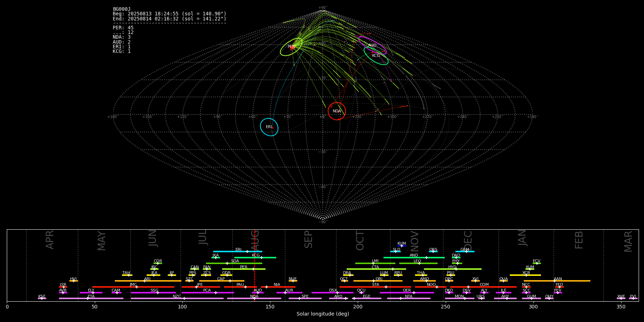
Task: Select the NDA radiant circle on the sky map
Action: tap(337, 111)
